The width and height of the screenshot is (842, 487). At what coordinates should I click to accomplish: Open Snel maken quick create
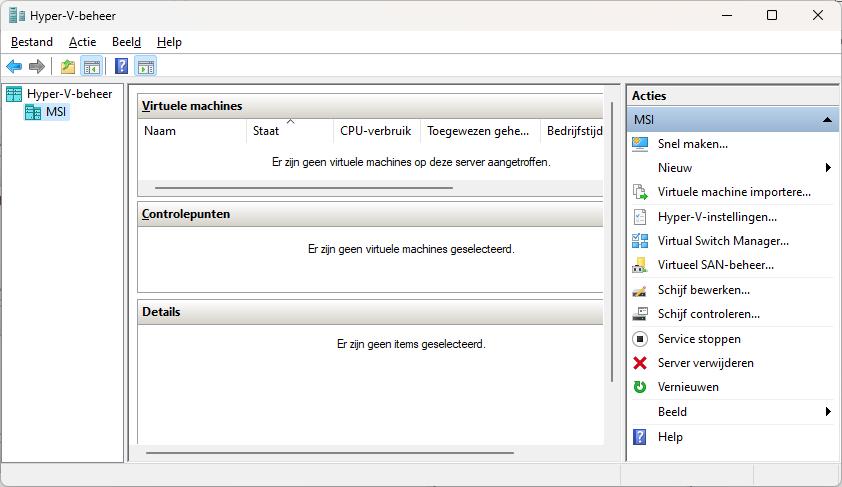tap(693, 144)
